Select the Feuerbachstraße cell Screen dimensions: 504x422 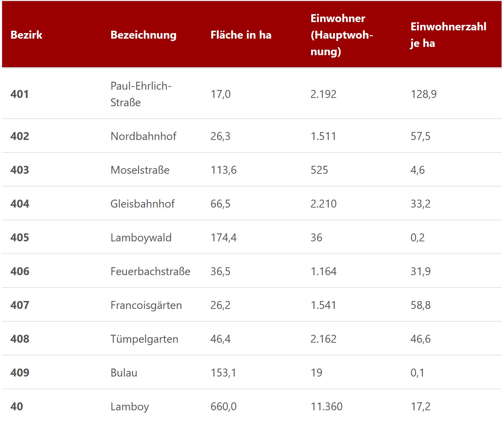click(x=150, y=271)
